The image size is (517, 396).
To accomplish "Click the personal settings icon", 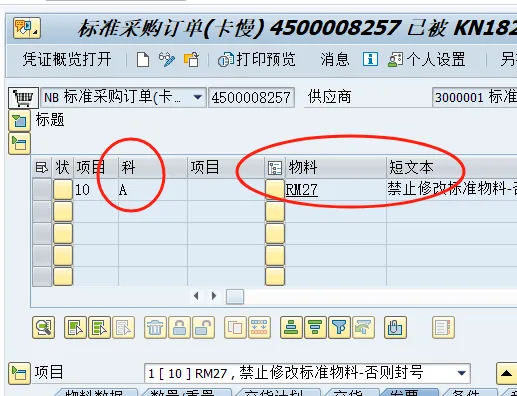I will coord(395,60).
